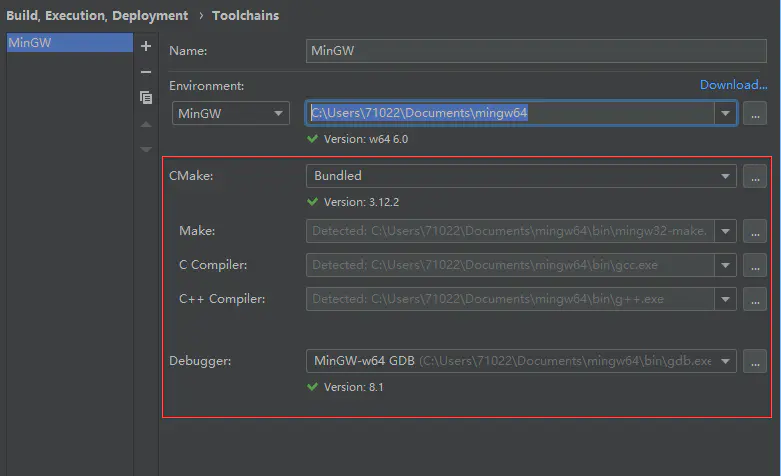The height and width of the screenshot is (476, 781).
Task: Click the Environment label
Action: tap(207, 86)
